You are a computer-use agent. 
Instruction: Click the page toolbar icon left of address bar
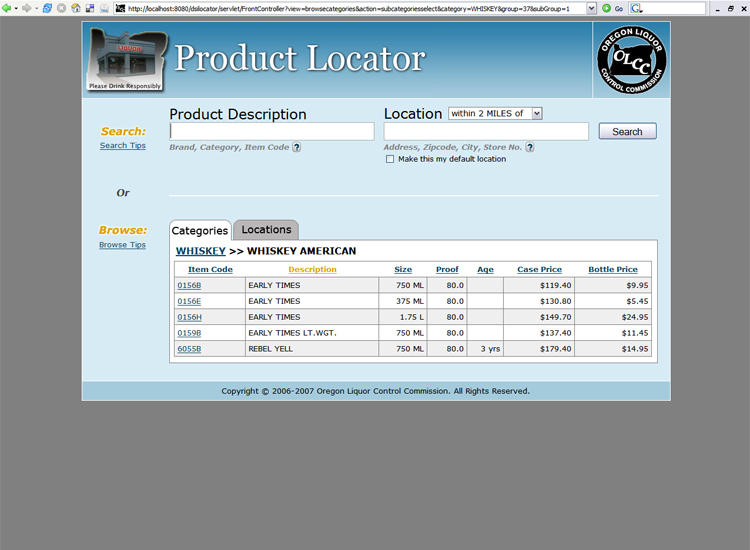[104, 8]
